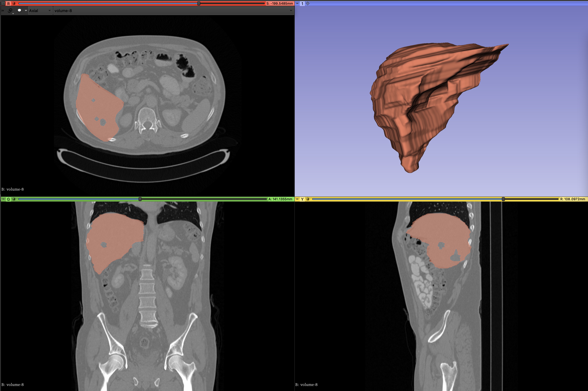Viewport: 588px width, 391px height.
Task: Maximize the Green coronal slice view
Action: 14,199
